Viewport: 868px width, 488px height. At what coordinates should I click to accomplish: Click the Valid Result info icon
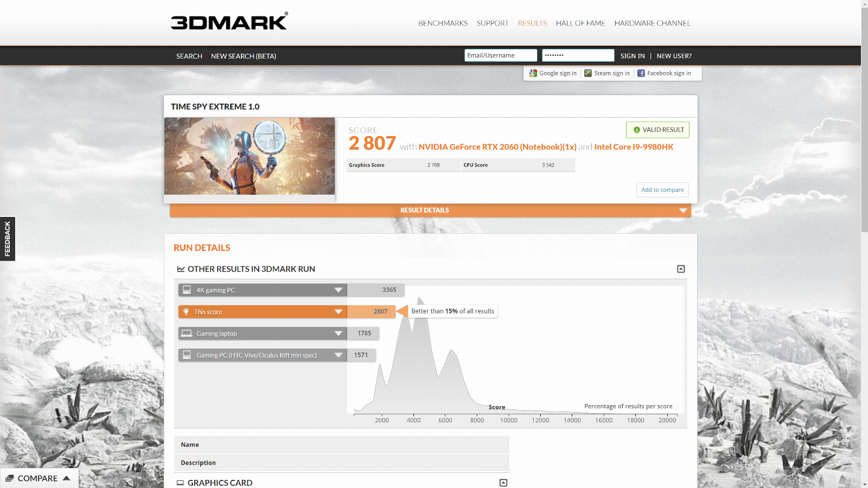pyautogui.click(x=637, y=130)
